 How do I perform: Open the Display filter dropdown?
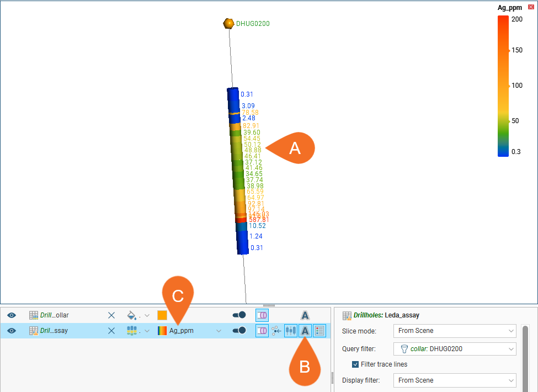point(455,380)
